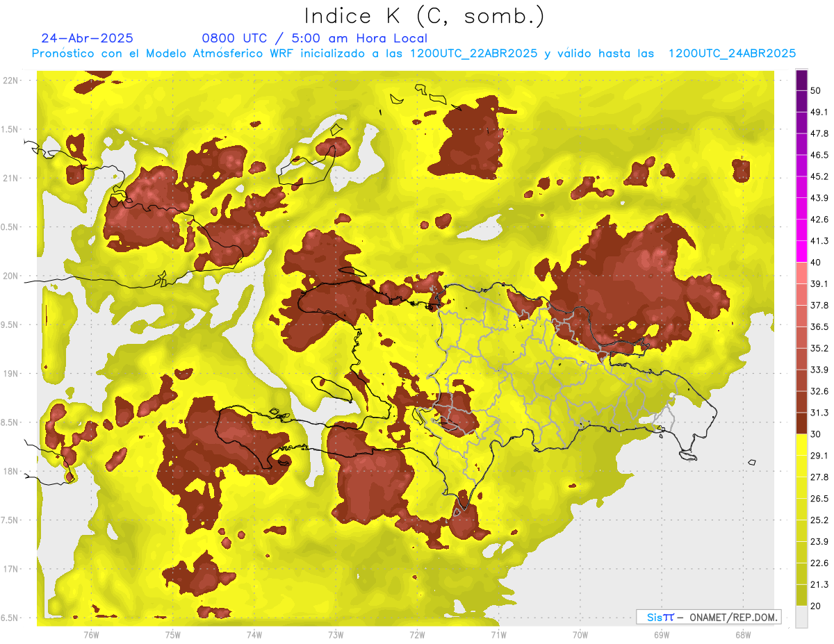Image resolution: width=834 pixels, height=644 pixels.
Task: Click the colorbar value '47.8'
Action: pos(819,133)
